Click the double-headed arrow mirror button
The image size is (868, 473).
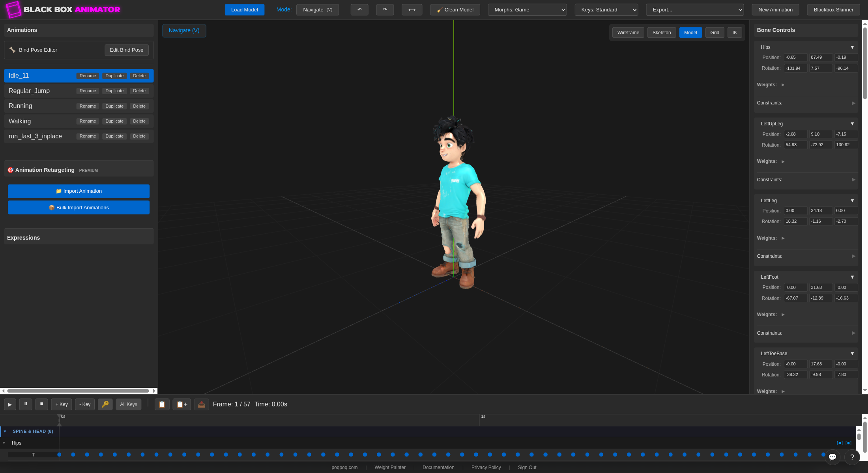pyautogui.click(x=412, y=10)
